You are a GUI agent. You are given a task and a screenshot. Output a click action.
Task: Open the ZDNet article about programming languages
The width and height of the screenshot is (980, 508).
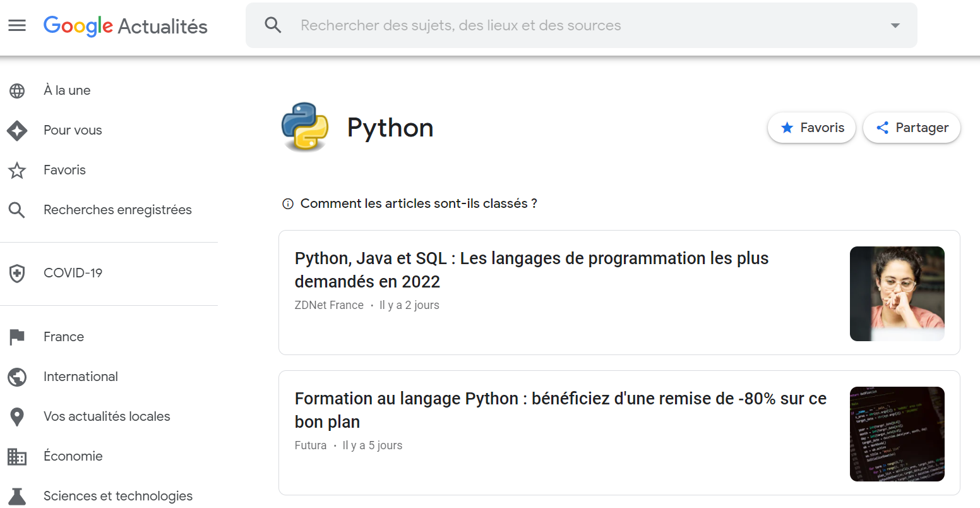point(531,270)
